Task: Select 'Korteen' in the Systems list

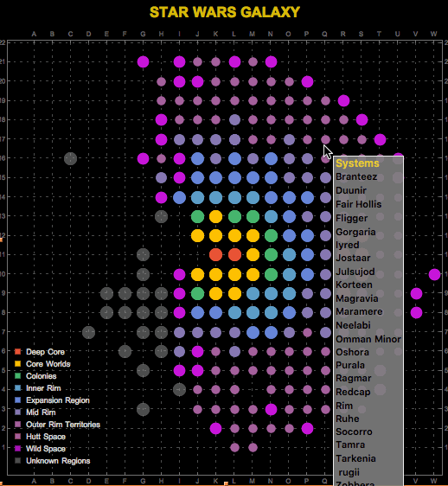Action: [354, 285]
